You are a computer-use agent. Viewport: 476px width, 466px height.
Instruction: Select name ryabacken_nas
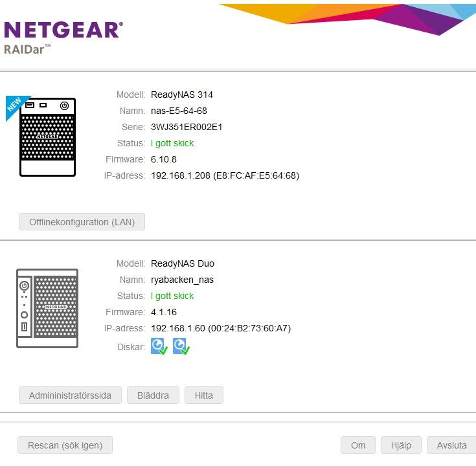point(182,280)
